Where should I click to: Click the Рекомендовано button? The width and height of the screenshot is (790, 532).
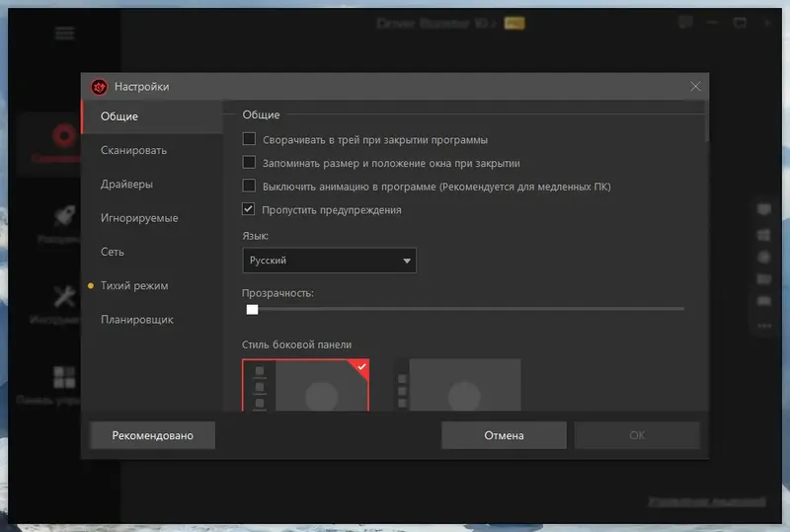(153, 435)
